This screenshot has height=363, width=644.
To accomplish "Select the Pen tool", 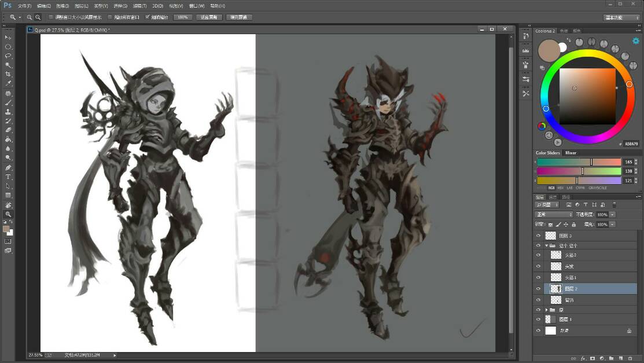I will [8, 167].
